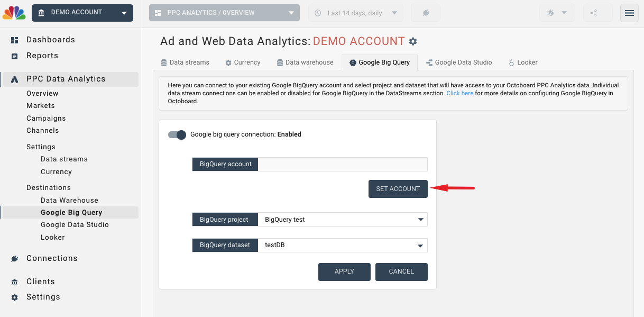
Task: Open the hamburger menu button
Action: coord(629,13)
